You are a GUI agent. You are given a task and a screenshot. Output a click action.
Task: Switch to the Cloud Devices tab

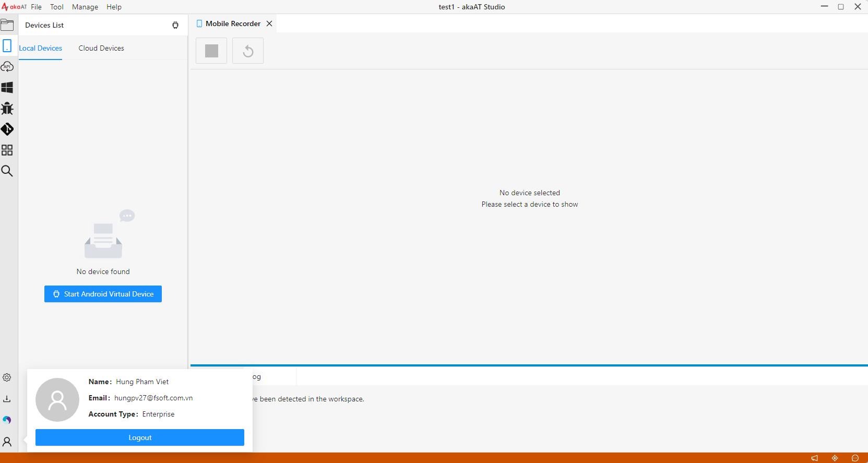(101, 48)
